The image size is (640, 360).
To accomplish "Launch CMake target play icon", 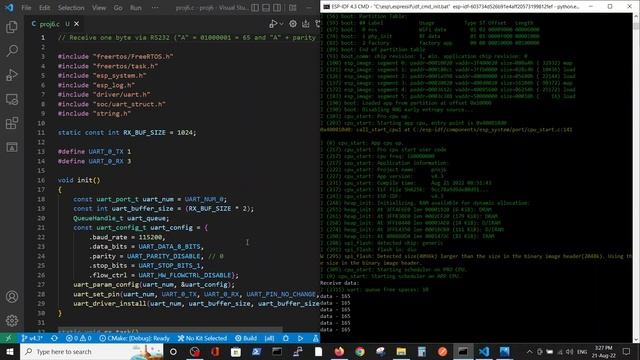I will tap(300, 338).
